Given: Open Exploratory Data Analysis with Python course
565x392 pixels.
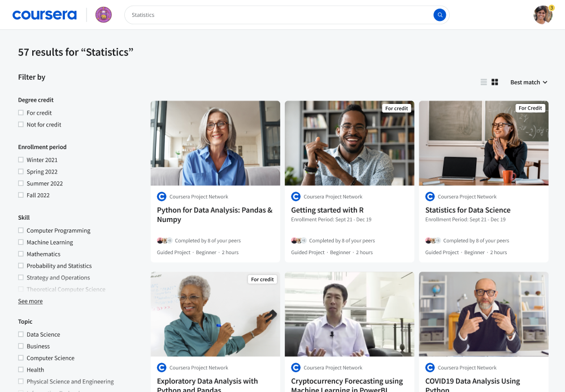Looking at the screenshot, I should (207, 385).
